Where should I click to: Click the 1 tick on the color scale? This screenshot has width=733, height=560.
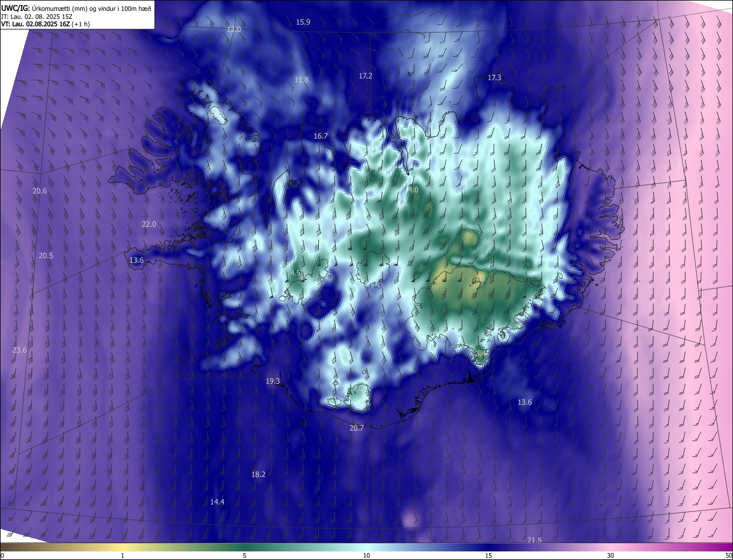[123, 555]
